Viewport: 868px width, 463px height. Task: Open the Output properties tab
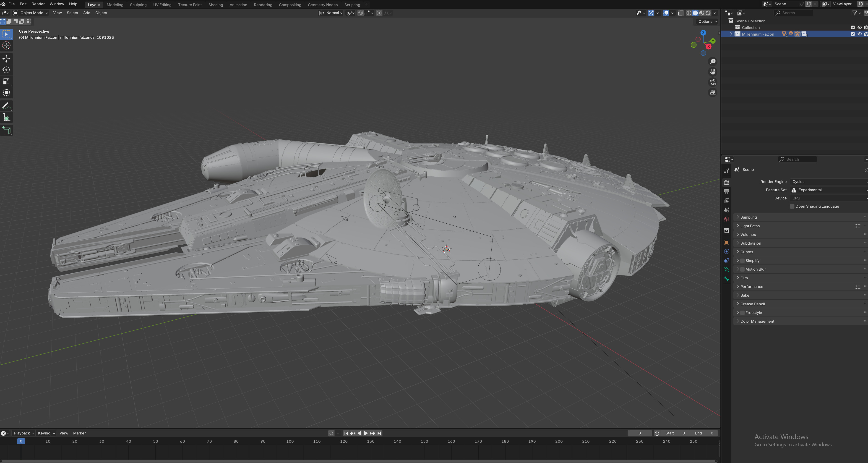tap(727, 192)
